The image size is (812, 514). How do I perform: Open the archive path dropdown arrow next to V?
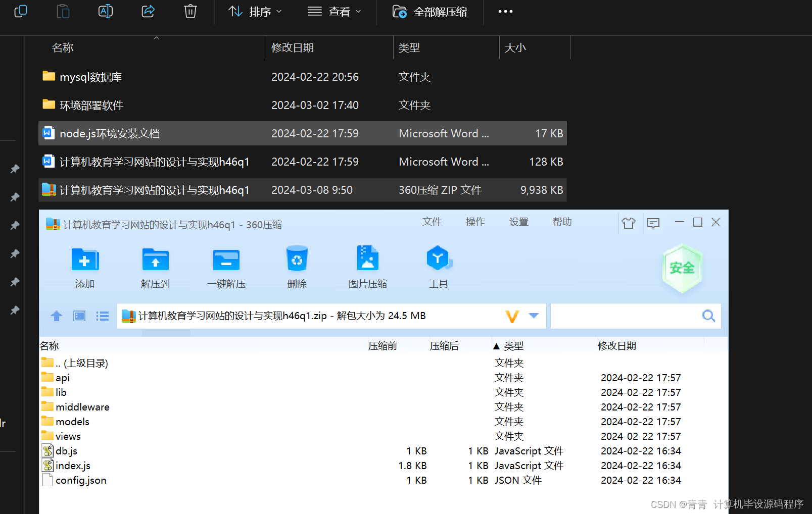click(534, 316)
